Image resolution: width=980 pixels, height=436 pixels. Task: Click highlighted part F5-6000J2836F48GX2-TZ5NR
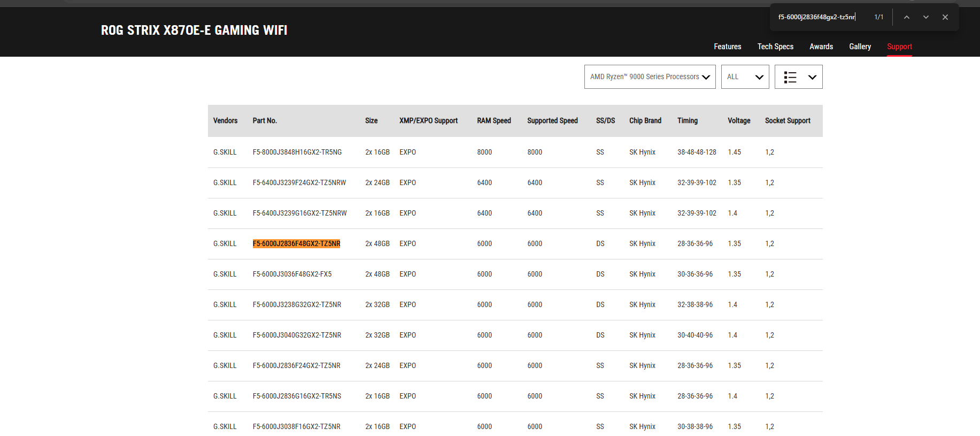click(296, 244)
